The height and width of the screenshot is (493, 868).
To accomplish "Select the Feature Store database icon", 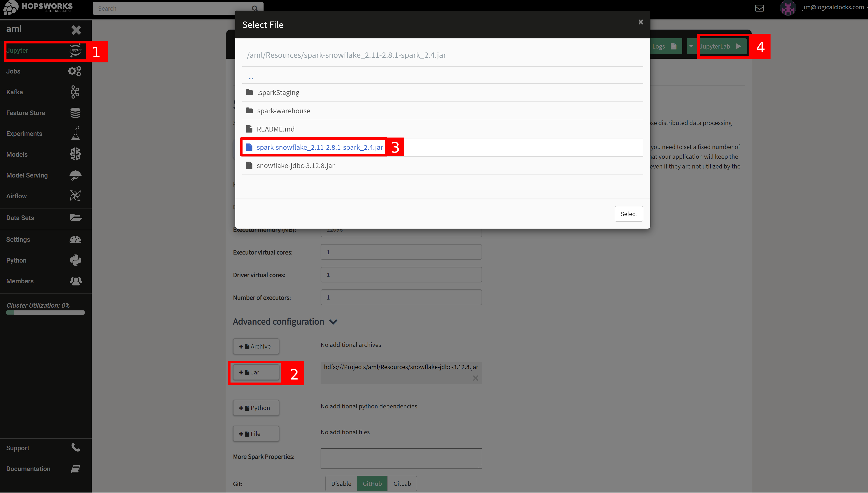I will click(x=75, y=113).
